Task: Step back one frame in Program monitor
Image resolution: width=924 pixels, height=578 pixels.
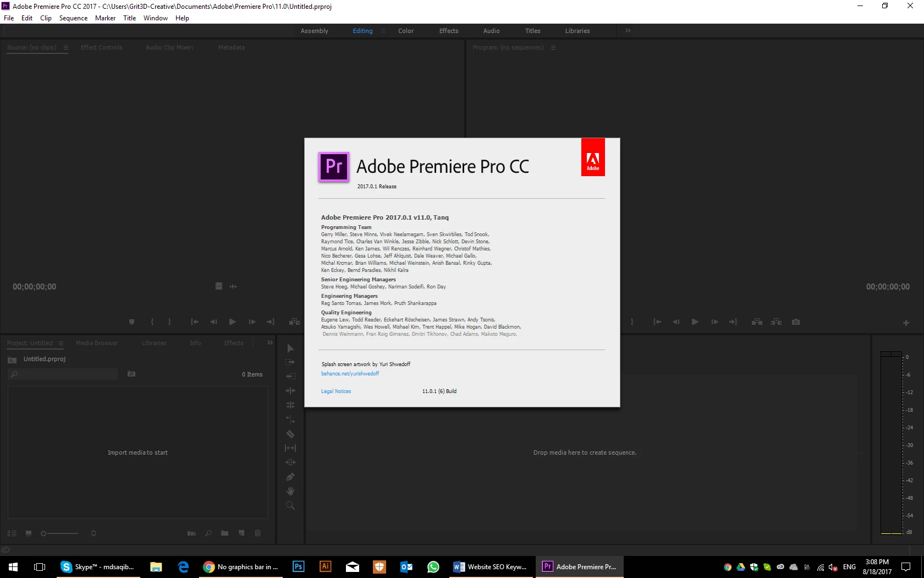Action: pos(676,322)
